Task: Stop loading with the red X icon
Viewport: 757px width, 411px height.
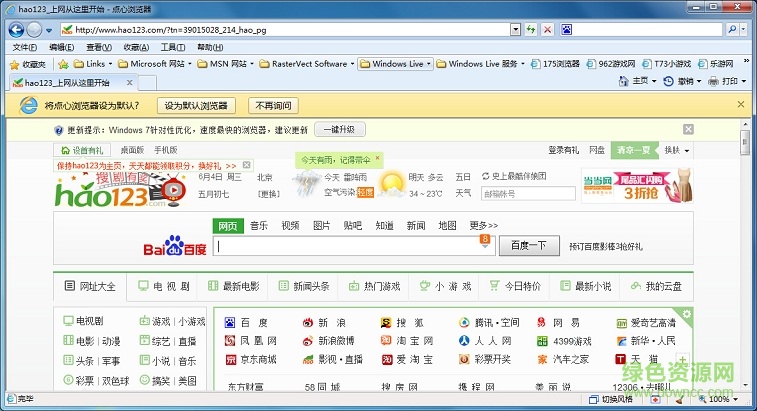Action: [545, 29]
